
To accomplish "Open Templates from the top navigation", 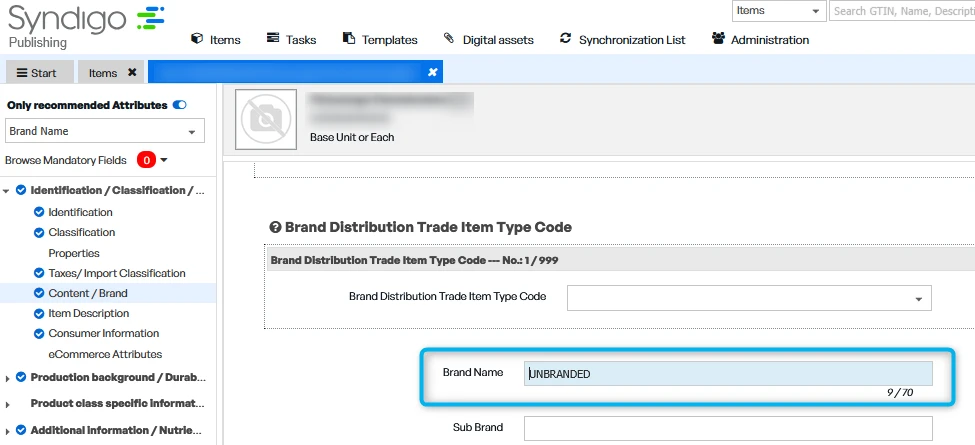I will point(380,40).
